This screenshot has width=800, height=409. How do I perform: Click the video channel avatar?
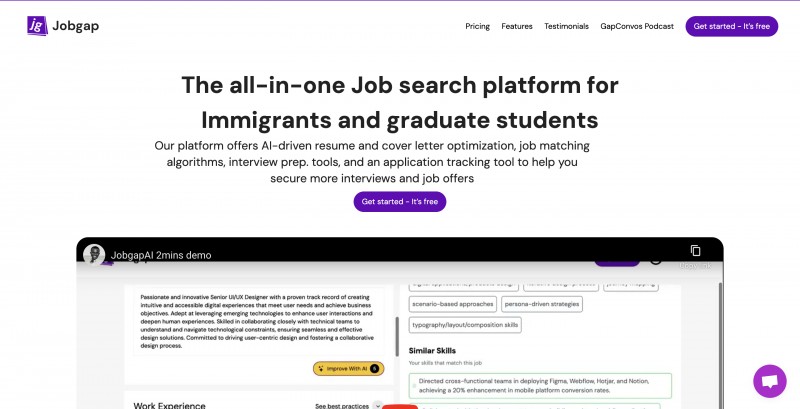(94, 255)
